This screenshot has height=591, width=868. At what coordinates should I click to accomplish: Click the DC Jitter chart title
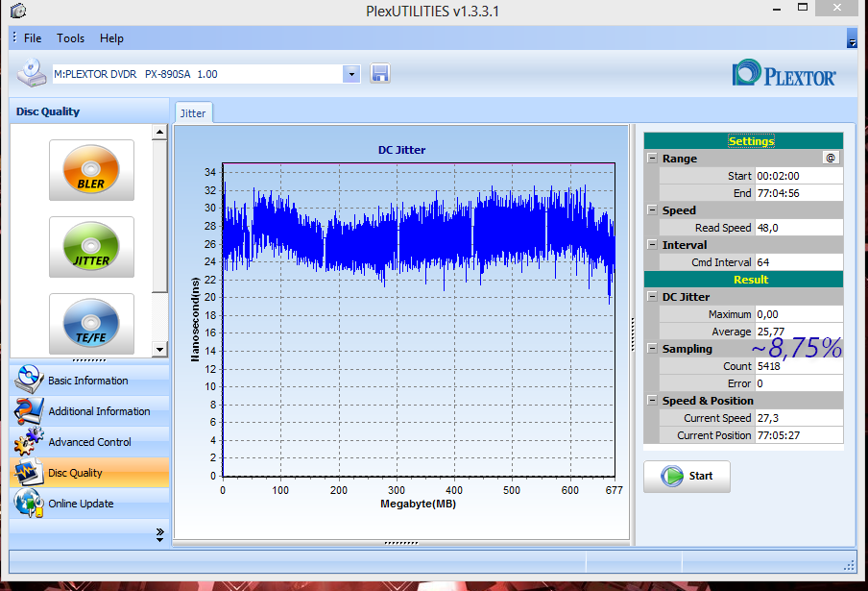(402, 150)
